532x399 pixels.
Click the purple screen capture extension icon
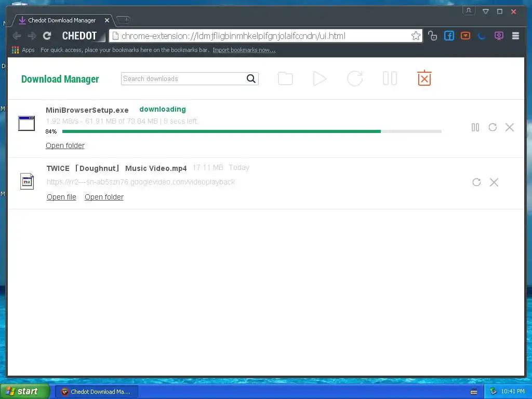coord(499,36)
